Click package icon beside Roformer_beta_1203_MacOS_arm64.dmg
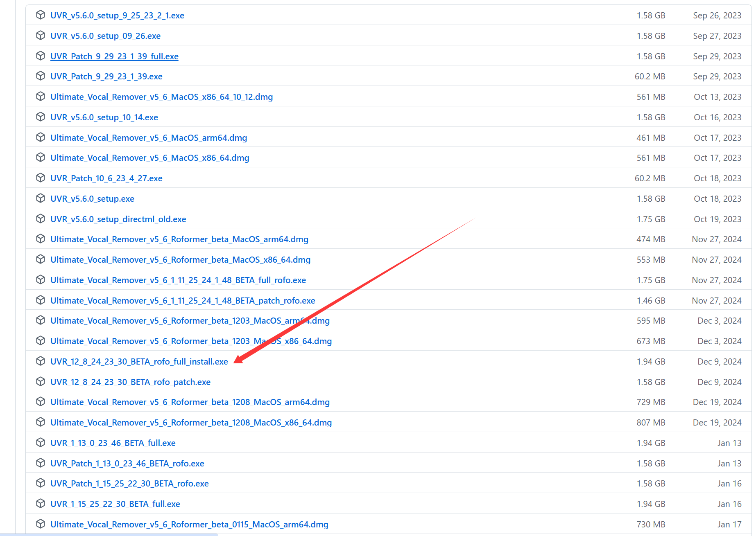 (41, 320)
